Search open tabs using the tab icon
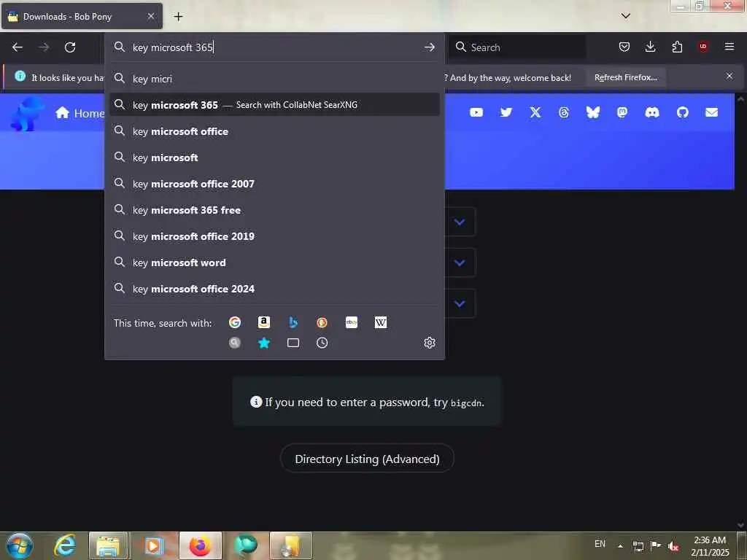This screenshot has width=747, height=560. point(293,343)
